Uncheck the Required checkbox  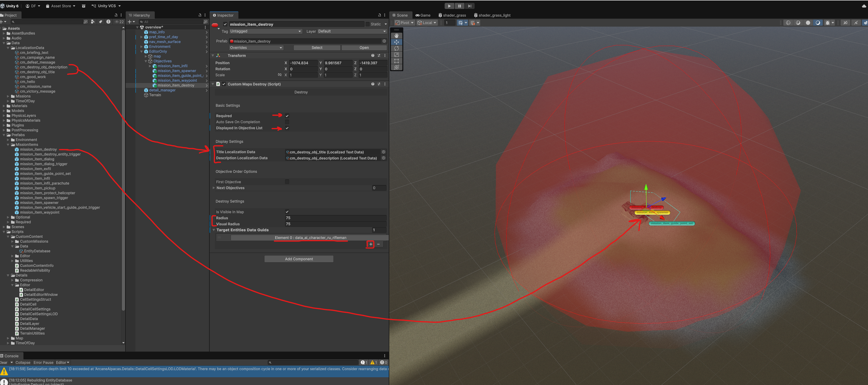[287, 116]
